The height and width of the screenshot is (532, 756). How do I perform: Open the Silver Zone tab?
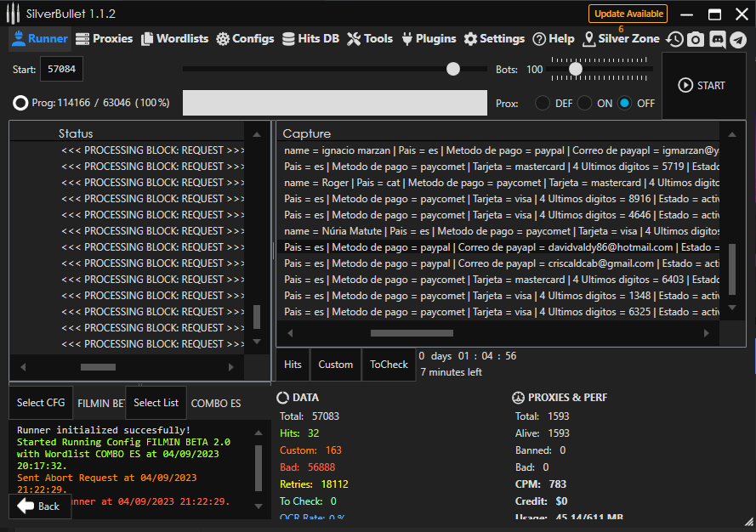point(621,38)
